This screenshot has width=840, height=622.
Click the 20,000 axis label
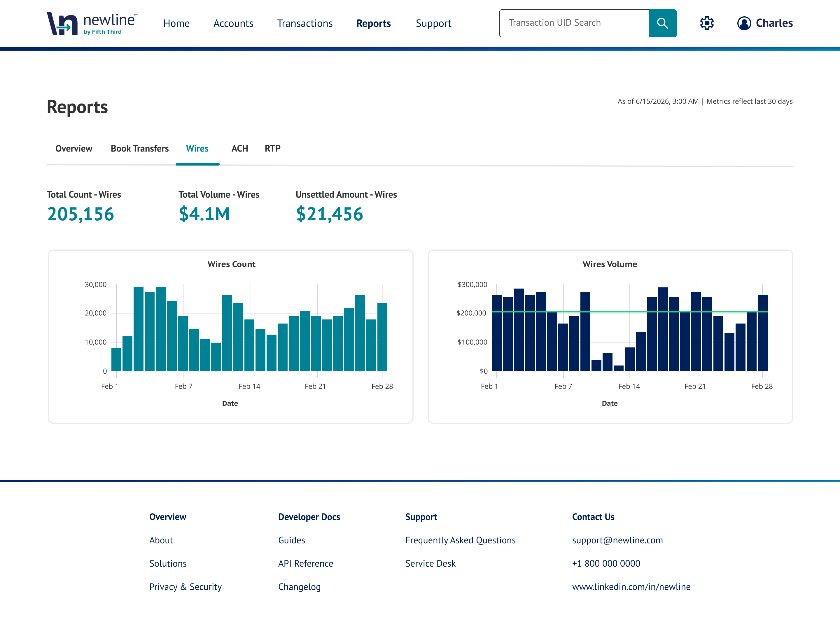[96, 313]
